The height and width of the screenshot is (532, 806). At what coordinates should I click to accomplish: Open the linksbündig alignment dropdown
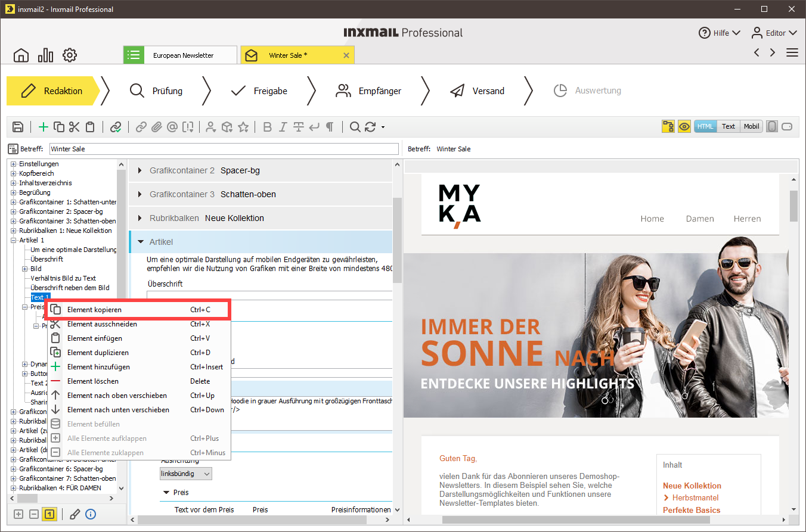(186, 474)
